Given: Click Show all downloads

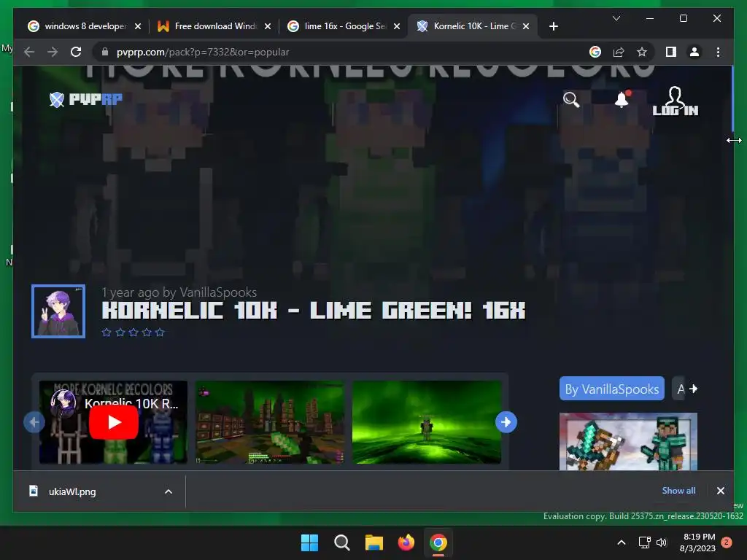Looking at the screenshot, I should click(678, 491).
